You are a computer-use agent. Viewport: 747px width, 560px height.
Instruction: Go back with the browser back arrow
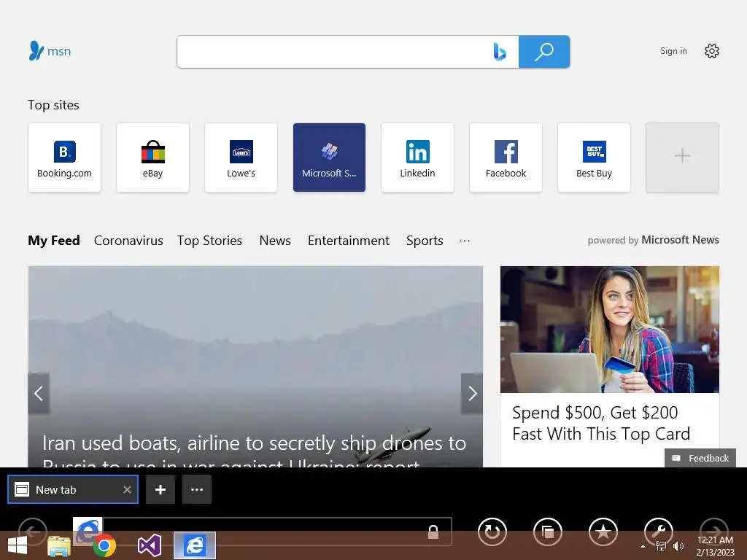(32, 532)
